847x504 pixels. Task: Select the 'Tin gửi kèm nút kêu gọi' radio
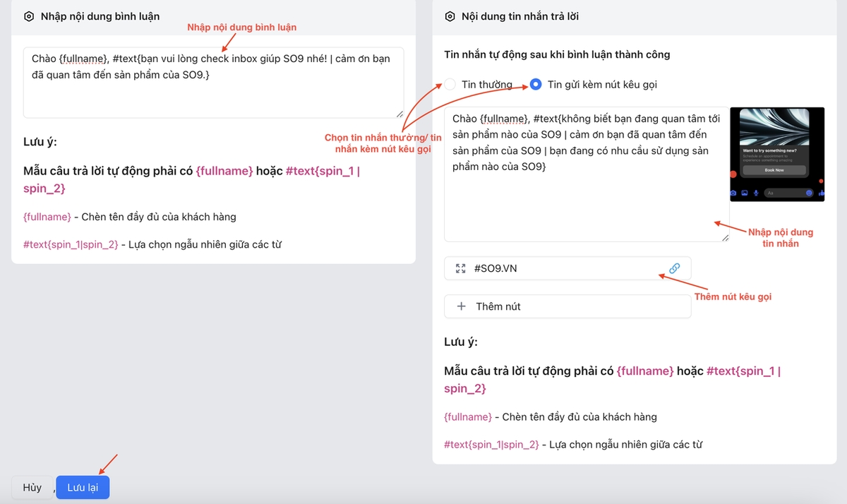[536, 85]
